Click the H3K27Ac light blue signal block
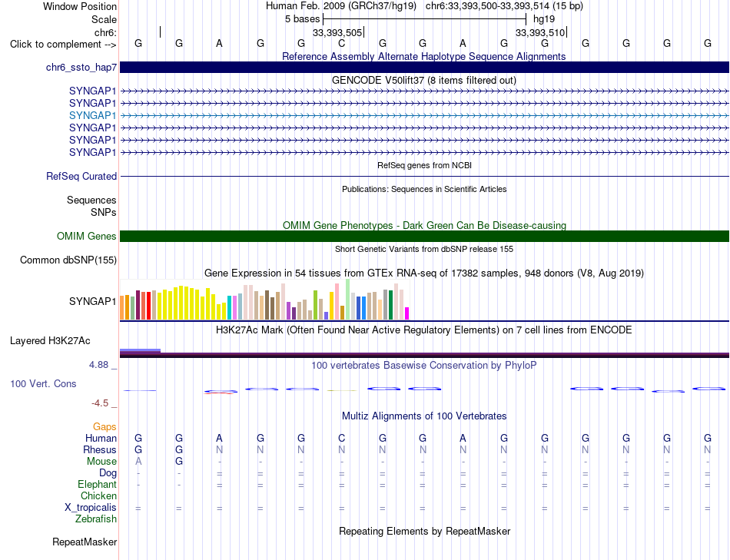 [x=140, y=350]
